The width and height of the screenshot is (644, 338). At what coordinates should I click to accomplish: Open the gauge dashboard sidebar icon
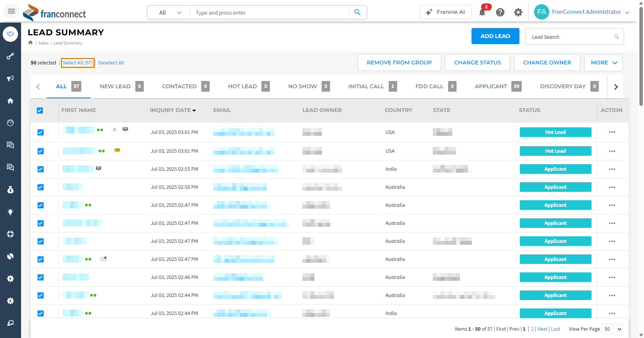pos(10,123)
